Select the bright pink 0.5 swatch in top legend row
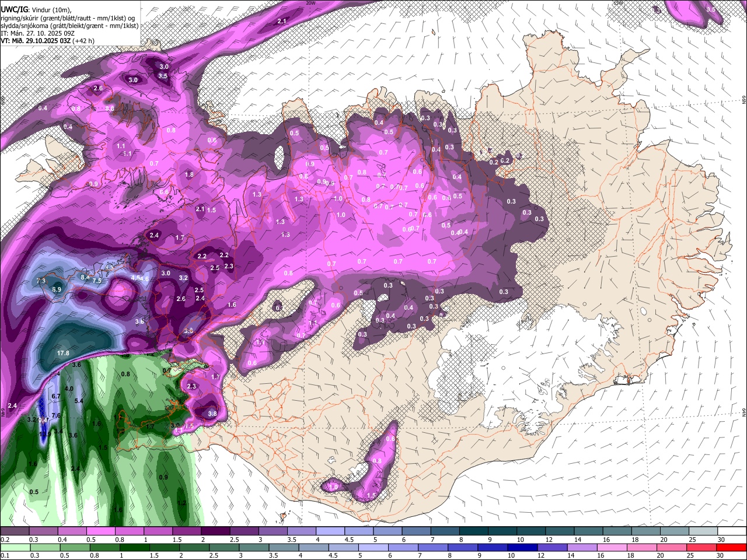Screen dimensions: 747x560 click(x=100, y=531)
